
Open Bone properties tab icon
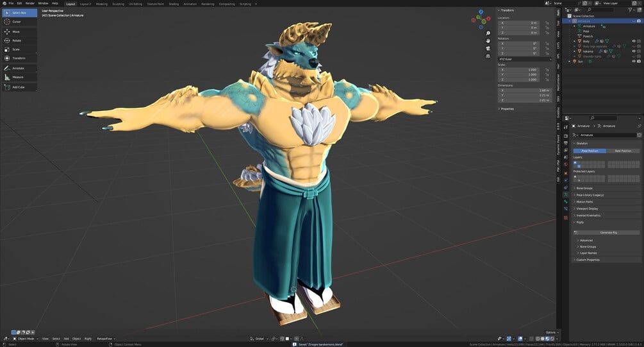[566, 202]
